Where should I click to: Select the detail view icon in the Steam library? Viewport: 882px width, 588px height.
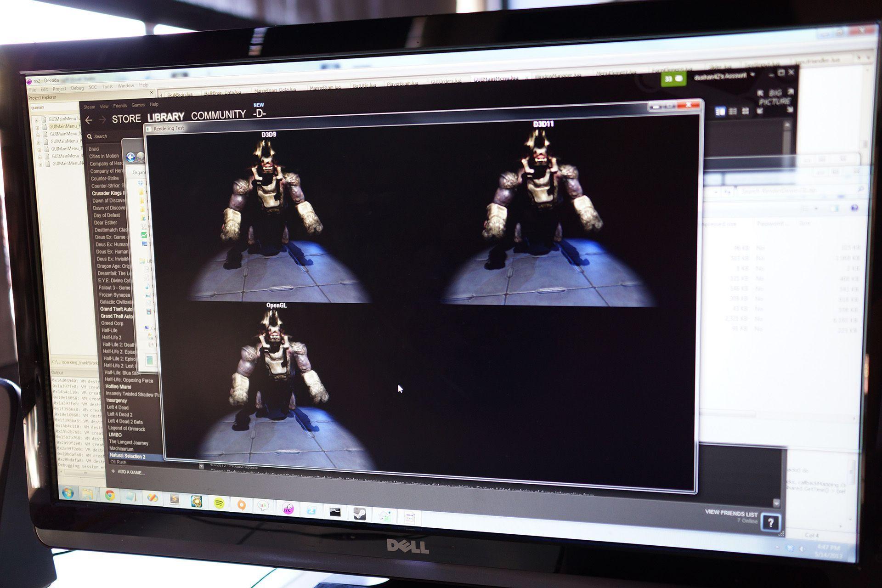click(720, 111)
